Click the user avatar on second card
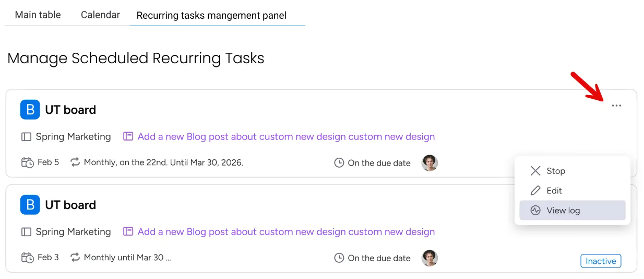 point(430,258)
